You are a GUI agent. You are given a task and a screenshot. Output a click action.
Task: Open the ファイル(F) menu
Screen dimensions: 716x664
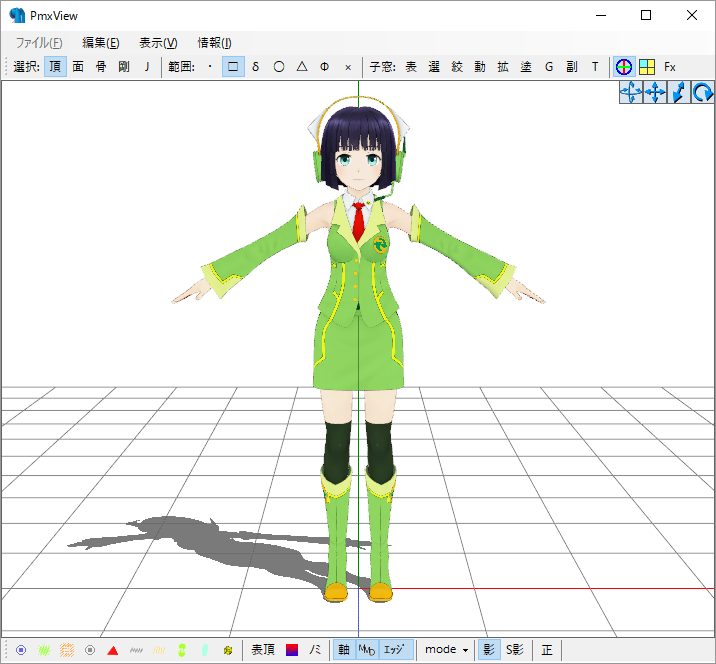pyautogui.click(x=39, y=42)
